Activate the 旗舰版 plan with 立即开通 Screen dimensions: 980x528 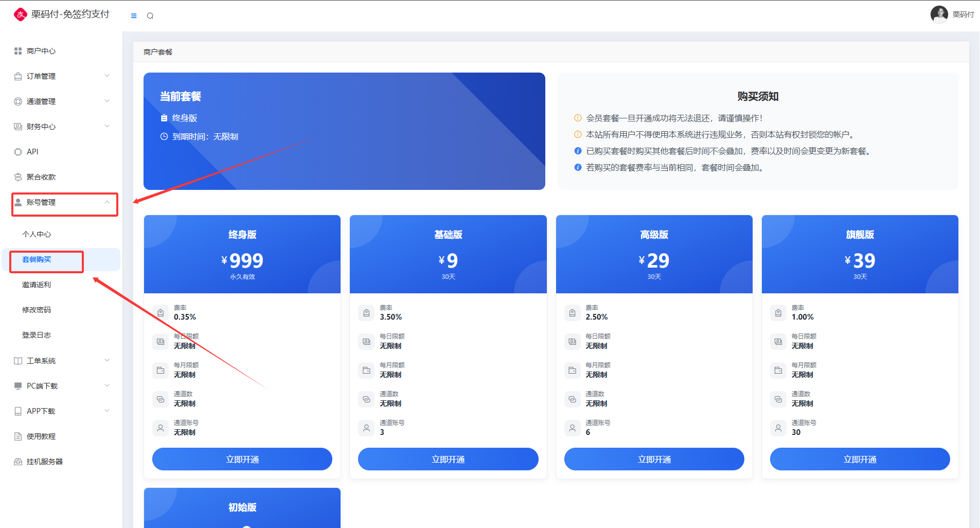(860, 459)
